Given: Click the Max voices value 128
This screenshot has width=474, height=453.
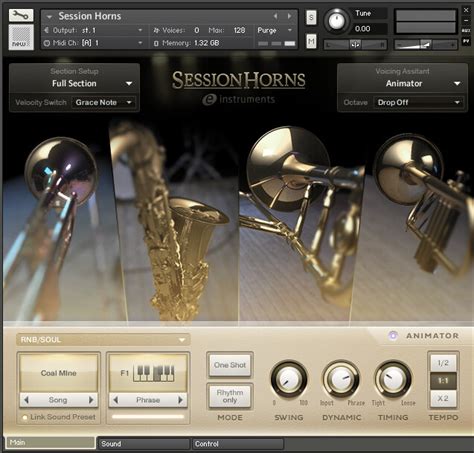Looking at the screenshot, I should (239, 30).
